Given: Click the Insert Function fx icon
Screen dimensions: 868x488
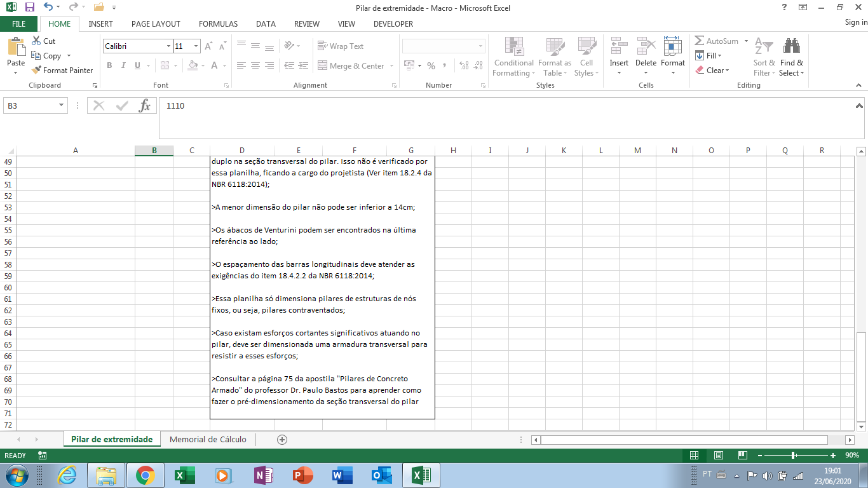Looking at the screenshot, I should pyautogui.click(x=145, y=106).
